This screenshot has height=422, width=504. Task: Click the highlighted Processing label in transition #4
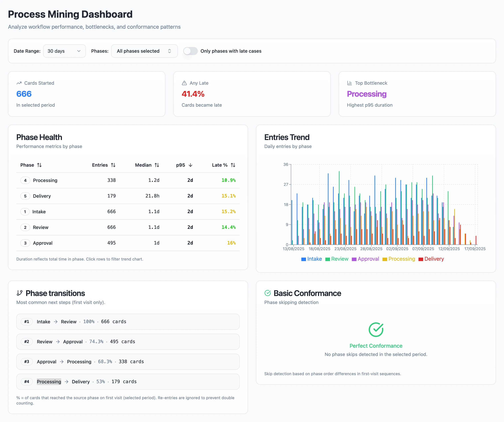pos(49,382)
